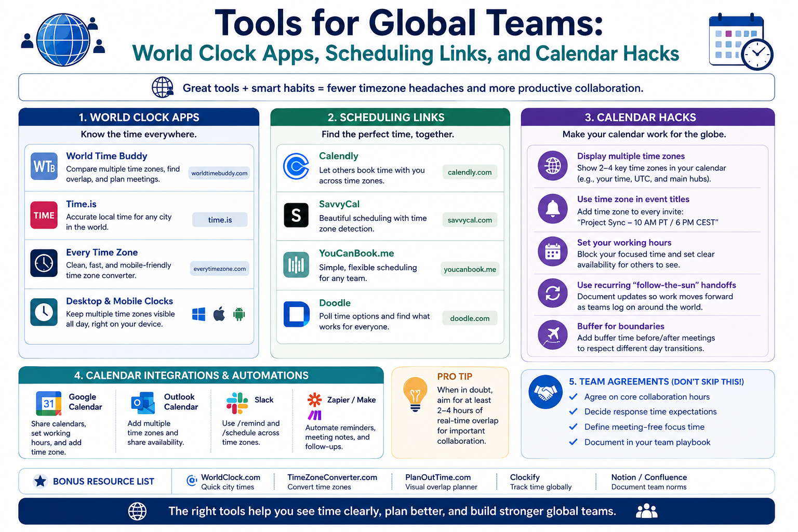Select the 1. WORLD CLOCK APPS header
Screen dimensions: 798x532
click(x=139, y=117)
